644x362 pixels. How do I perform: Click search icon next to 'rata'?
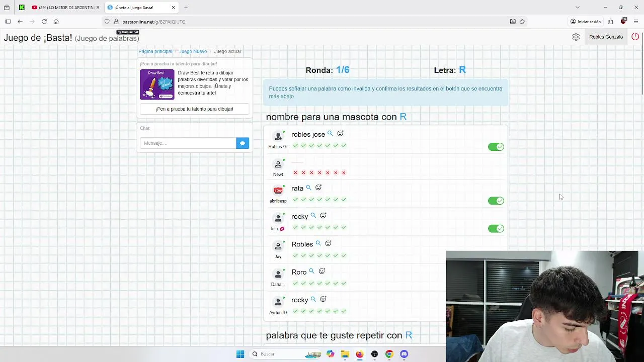(x=309, y=188)
